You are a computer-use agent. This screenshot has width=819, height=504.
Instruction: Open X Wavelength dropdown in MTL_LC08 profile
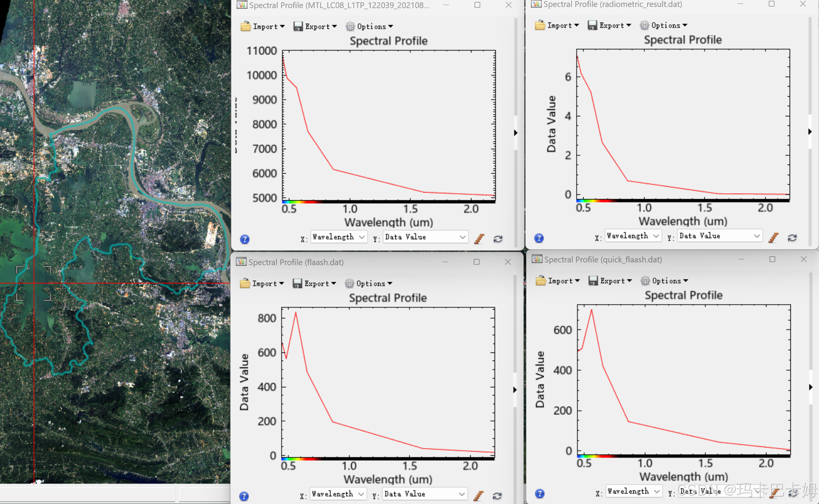339,237
